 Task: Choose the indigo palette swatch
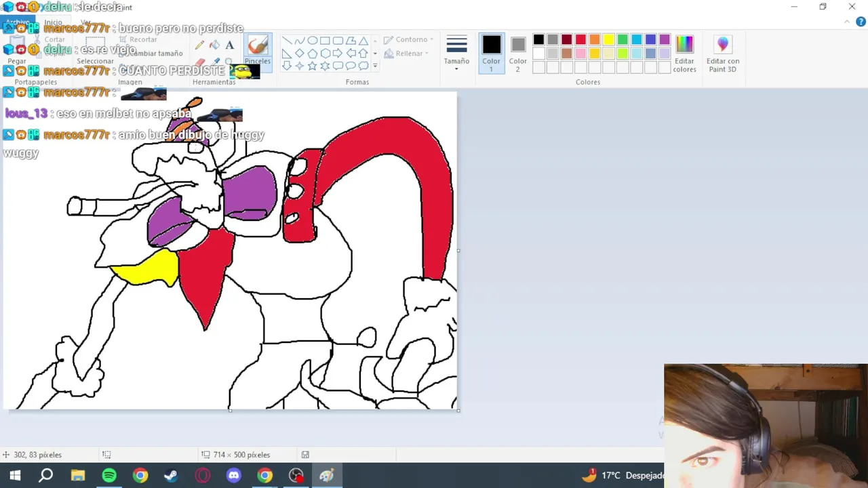tap(650, 40)
